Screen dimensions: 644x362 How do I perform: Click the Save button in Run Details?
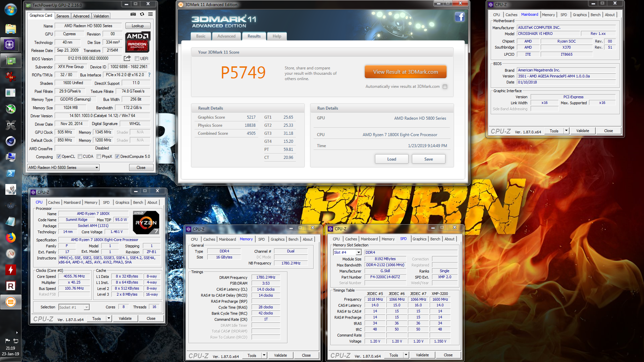coord(428,159)
